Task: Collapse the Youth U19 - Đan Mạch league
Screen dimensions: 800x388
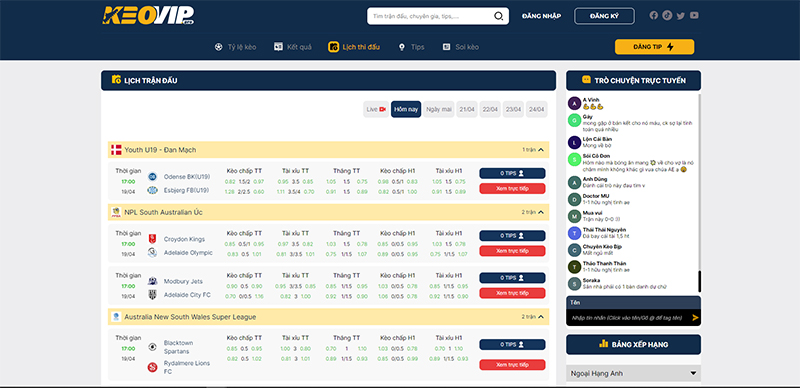Action: coord(541,150)
